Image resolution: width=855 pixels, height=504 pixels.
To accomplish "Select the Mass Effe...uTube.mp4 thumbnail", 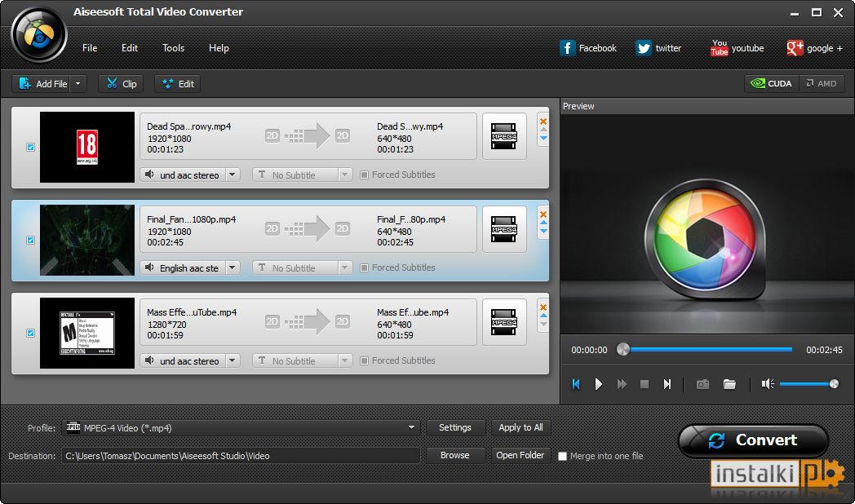I will point(87,333).
